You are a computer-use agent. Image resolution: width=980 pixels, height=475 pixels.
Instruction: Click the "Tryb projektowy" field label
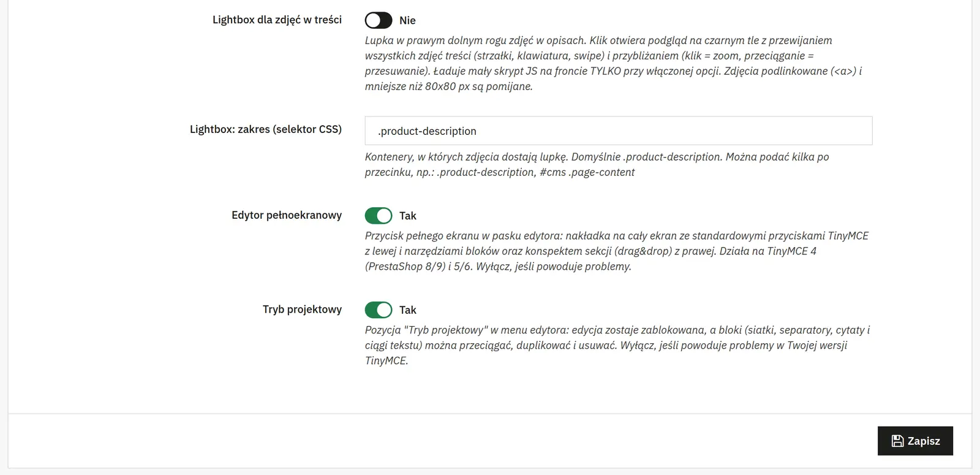(302, 310)
